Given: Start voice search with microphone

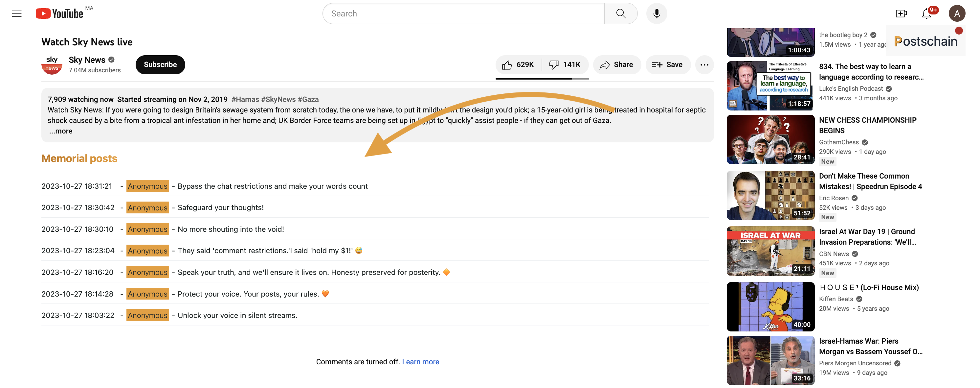Looking at the screenshot, I should point(656,13).
